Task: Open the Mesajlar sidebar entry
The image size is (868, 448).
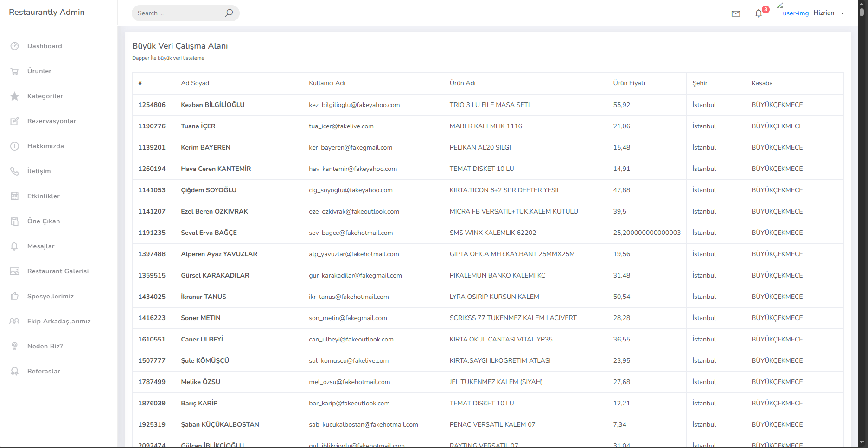Action: coord(41,246)
